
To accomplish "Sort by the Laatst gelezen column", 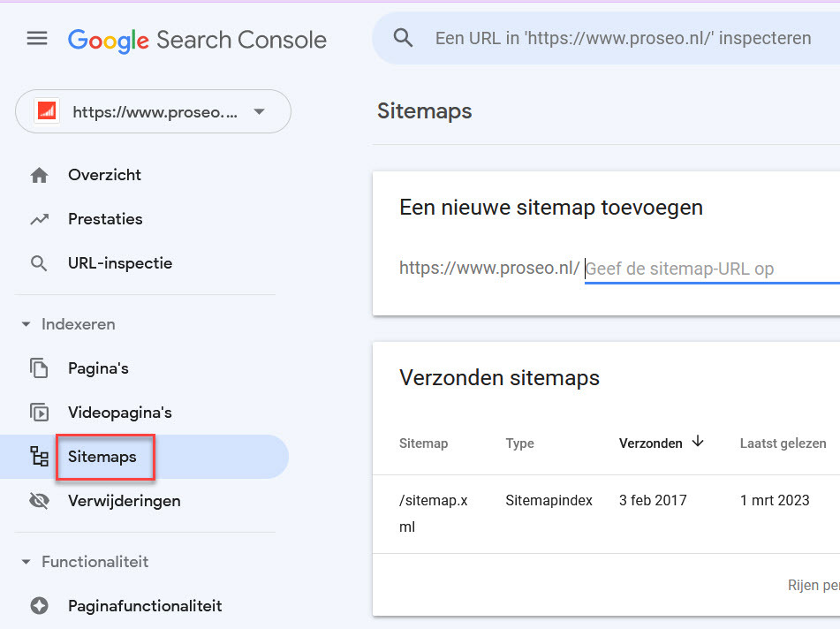I will (x=783, y=443).
